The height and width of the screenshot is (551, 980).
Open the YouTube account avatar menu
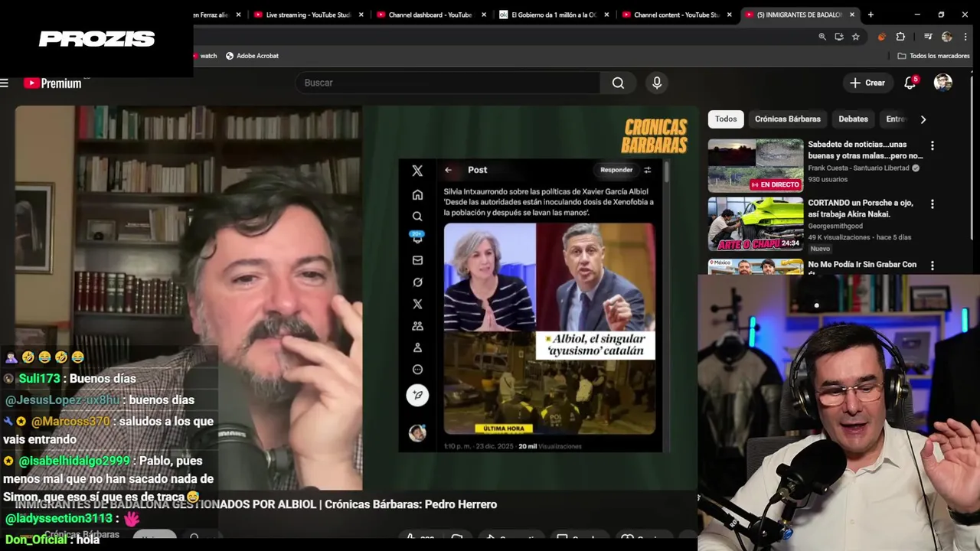942,83
